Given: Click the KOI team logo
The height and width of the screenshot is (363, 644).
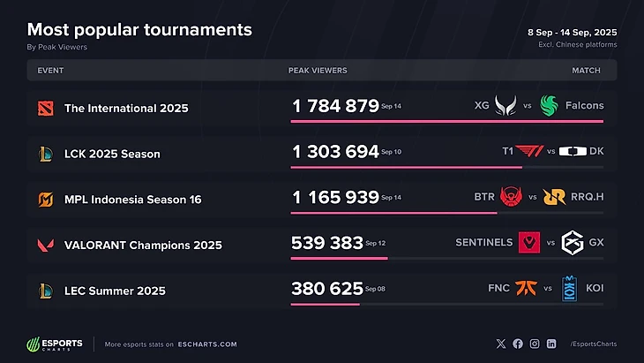Looking at the screenshot, I should pyautogui.click(x=569, y=288).
